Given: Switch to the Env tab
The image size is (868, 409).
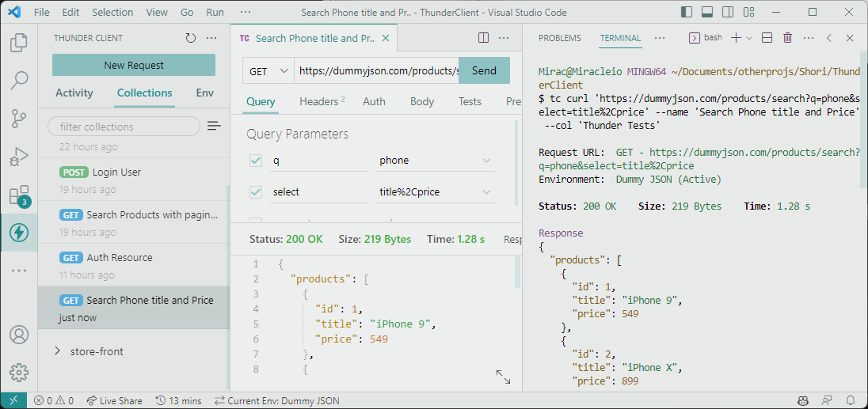Looking at the screenshot, I should pos(205,93).
